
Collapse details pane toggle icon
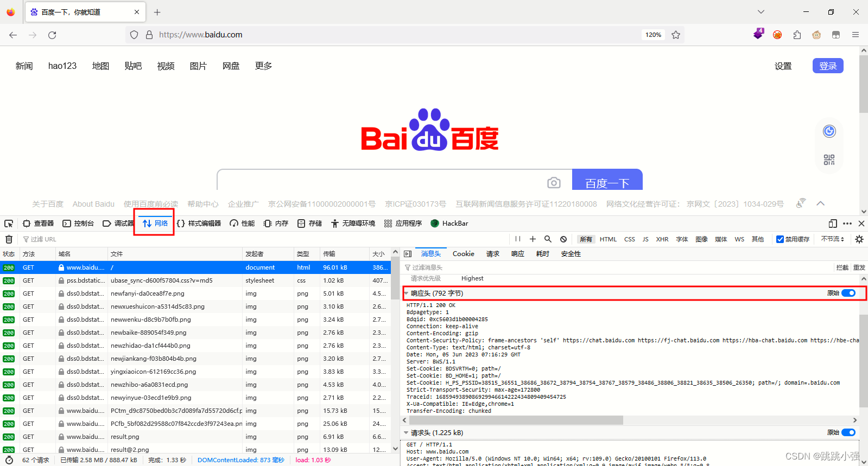[408, 254]
